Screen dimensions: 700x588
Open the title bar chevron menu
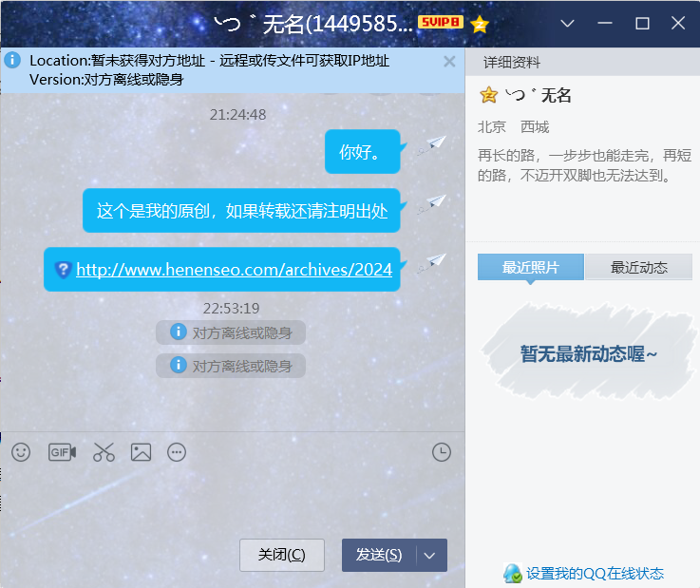567,23
